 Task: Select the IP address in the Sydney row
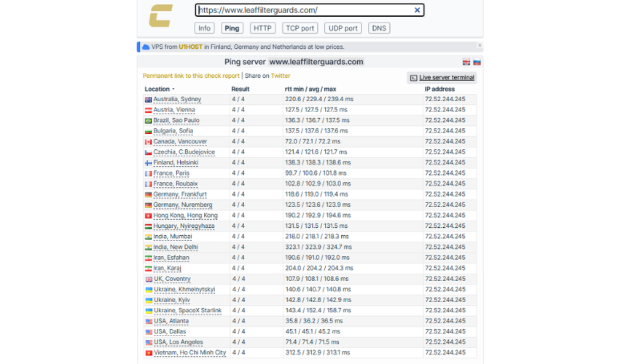click(x=445, y=99)
